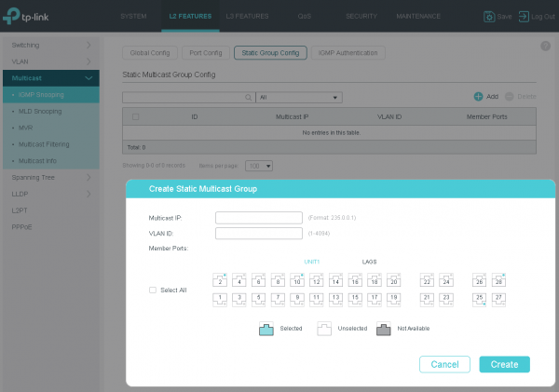Click the Create button
This screenshot has width=559, height=392.
pyautogui.click(x=504, y=364)
